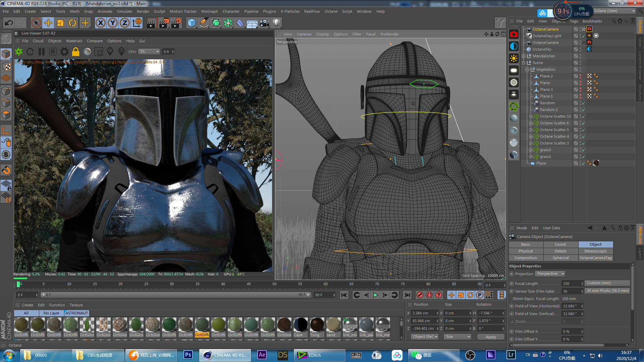Toggle Focal Length animation dot

coord(512,284)
